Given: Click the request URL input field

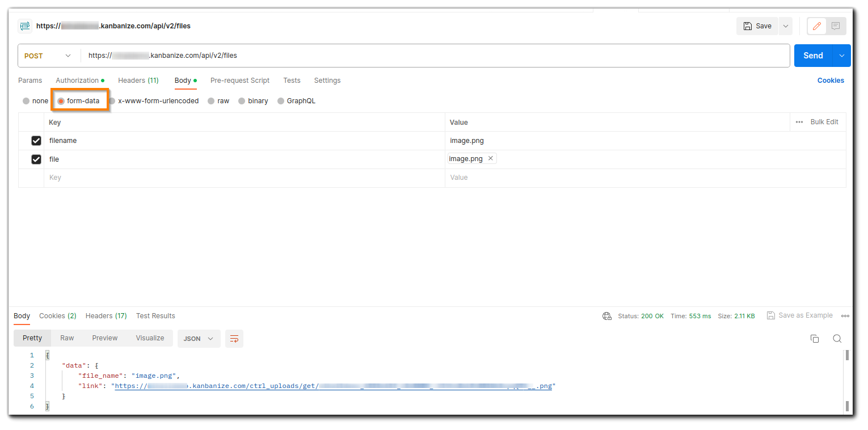Looking at the screenshot, I should click(x=435, y=56).
